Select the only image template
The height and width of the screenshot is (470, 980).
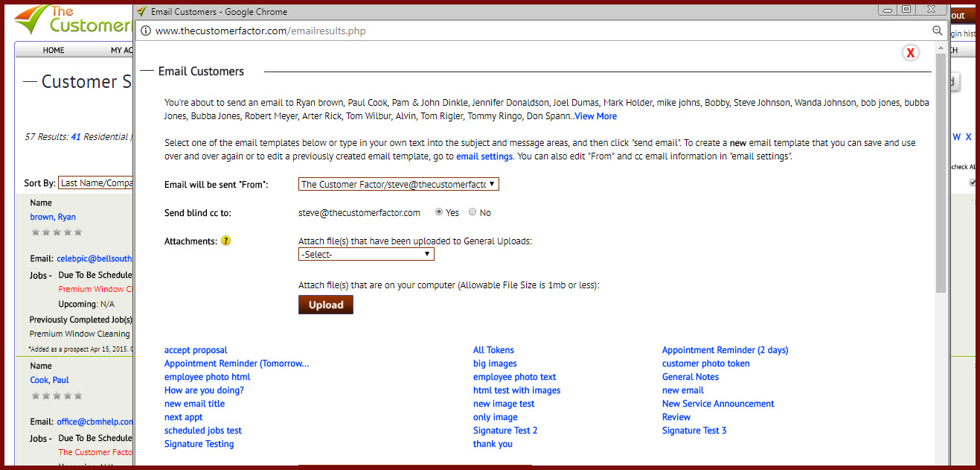pos(496,417)
